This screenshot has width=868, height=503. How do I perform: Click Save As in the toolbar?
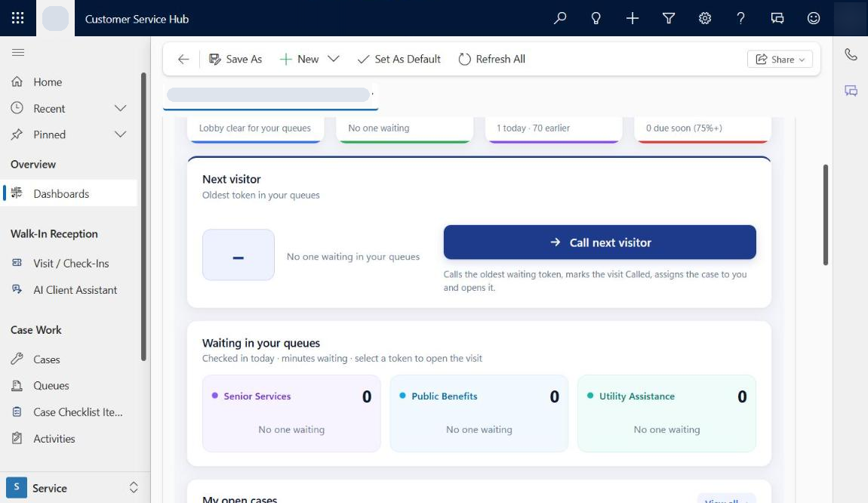point(235,59)
